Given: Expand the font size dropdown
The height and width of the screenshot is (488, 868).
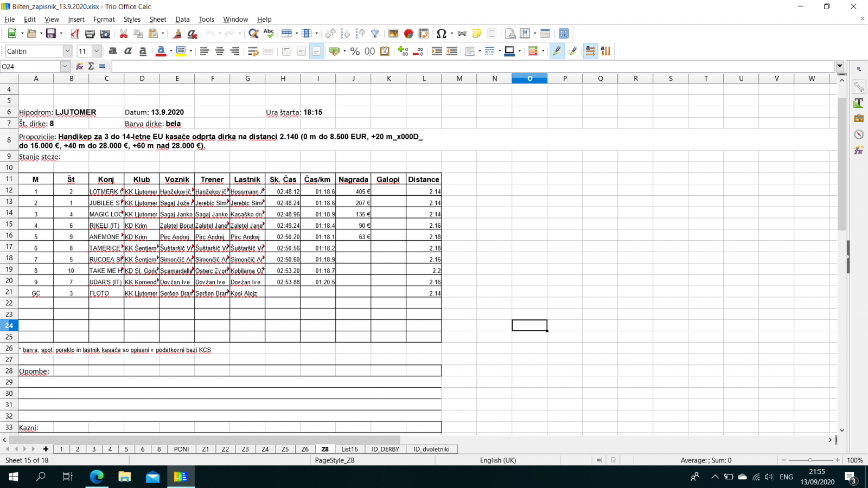Looking at the screenshot, I should (97, 51).
